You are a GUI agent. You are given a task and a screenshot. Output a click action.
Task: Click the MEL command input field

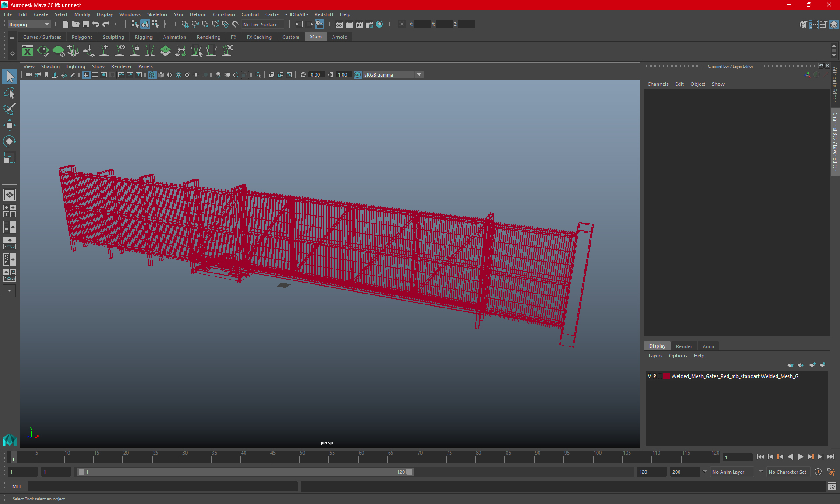coord(162,486)
